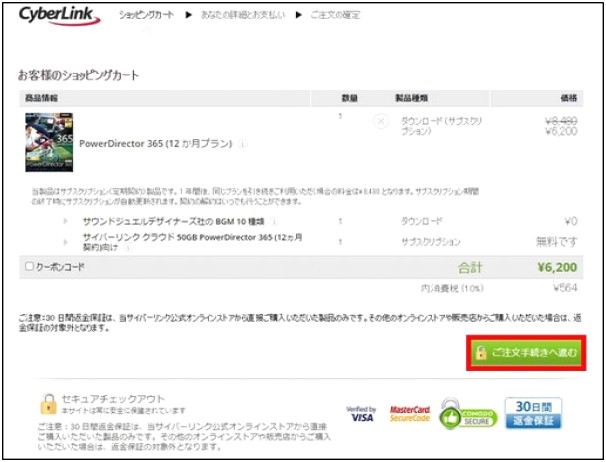The height and width of the screenshot is (462, 606).
Task: Open info icon beside PowerDirector 365 plan
Action: pos(242,144)
